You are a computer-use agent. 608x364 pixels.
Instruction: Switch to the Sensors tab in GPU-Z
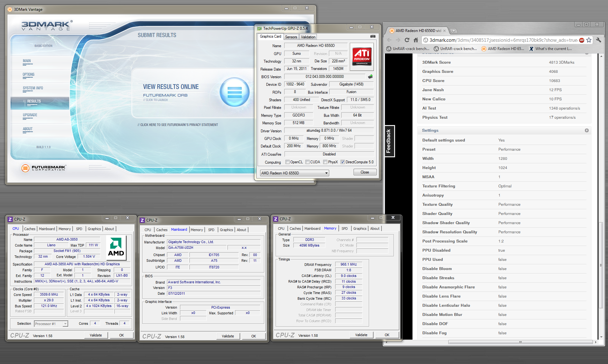click(291, 37)
